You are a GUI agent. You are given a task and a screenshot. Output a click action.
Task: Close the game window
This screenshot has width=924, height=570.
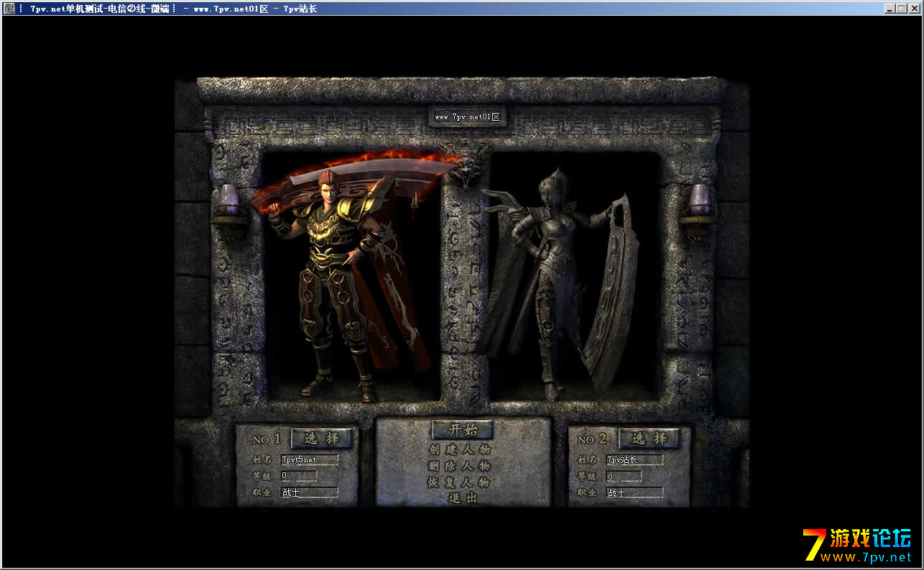point(914,9)
